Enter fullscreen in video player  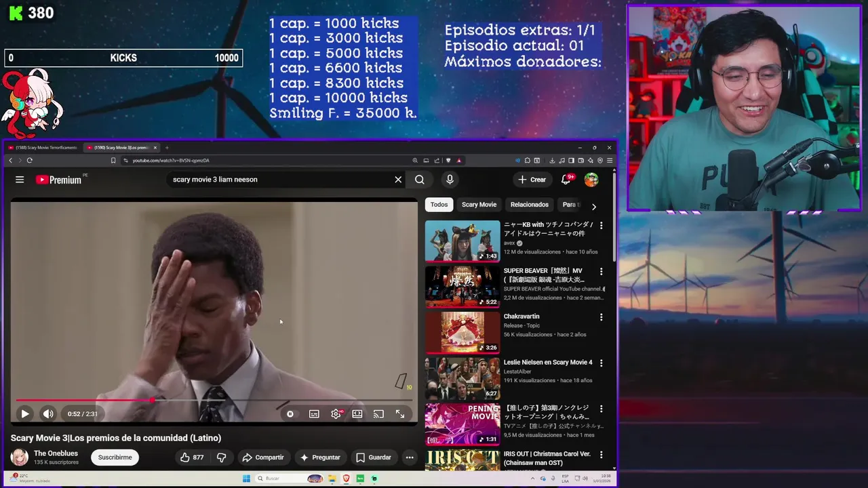pyautogui.click(x=400, y=413)
